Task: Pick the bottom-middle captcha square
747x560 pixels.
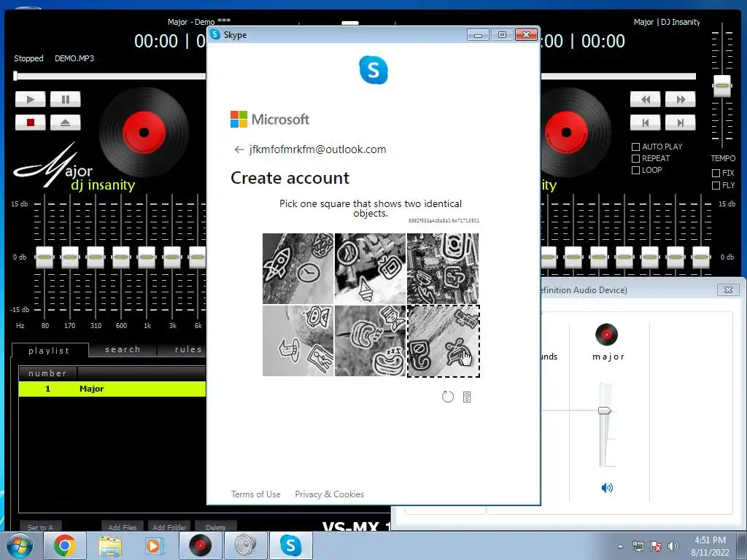Action: click(x=370, y=341)
